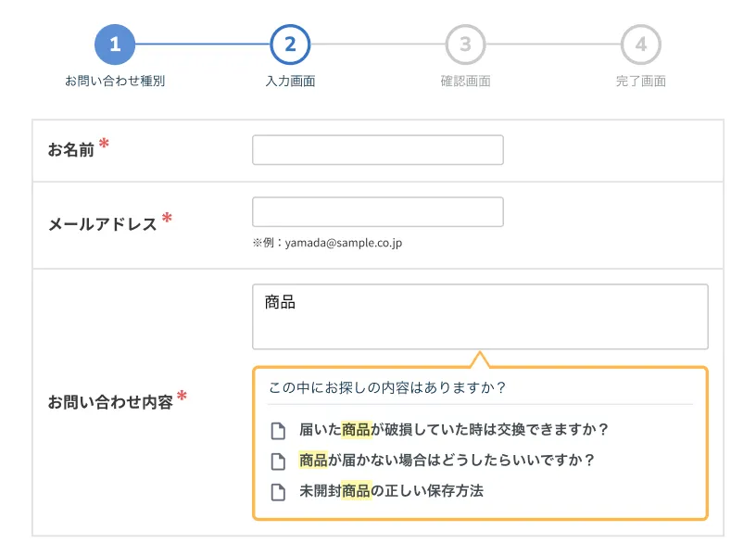756x556 pixels.
Task: Click the お問い合わせ内容 field label
Action: tap(110, 402)
